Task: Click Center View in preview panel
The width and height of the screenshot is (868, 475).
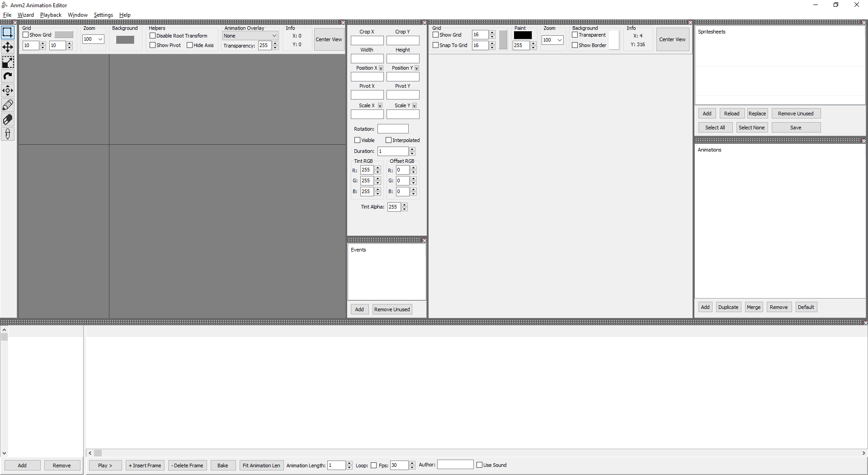Action: tap(329, 39)
